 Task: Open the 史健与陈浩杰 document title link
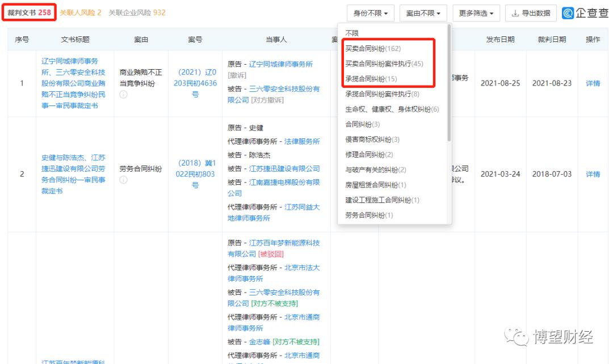pos(73,174)
